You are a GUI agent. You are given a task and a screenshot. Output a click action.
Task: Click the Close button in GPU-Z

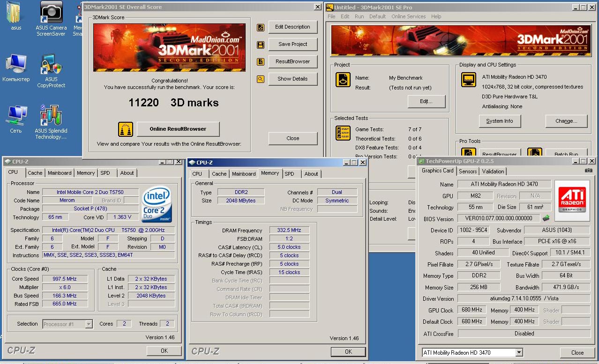pos(577,353)
